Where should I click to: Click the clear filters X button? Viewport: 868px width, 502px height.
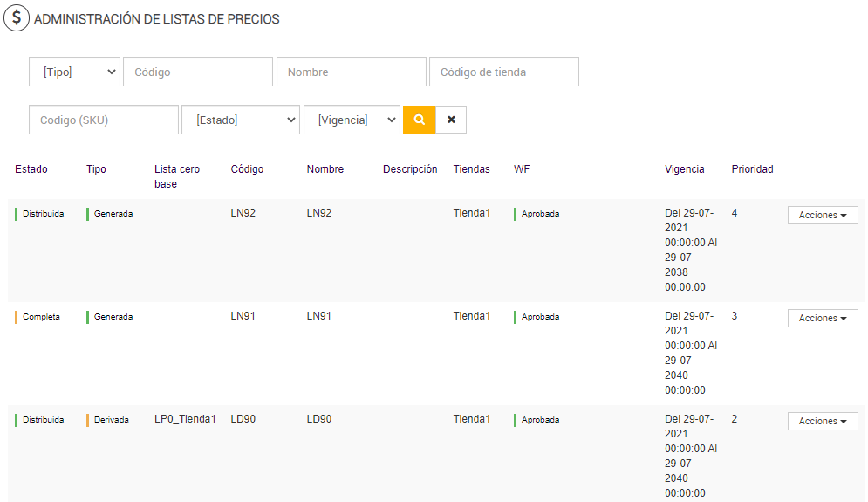click(451, 120)
